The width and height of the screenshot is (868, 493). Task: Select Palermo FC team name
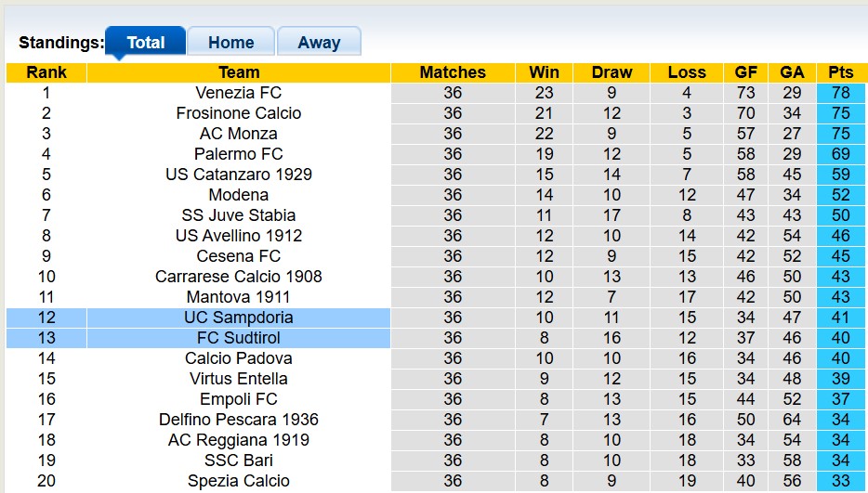(x=238, y=154)
